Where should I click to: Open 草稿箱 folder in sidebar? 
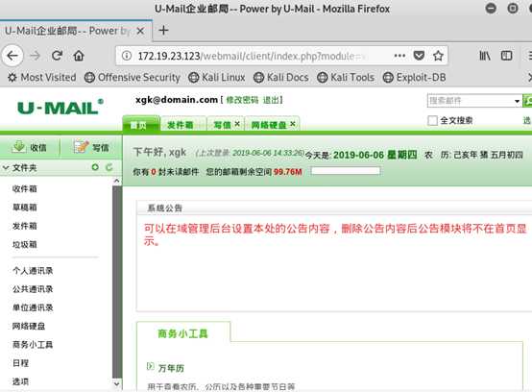pos(24,207)
